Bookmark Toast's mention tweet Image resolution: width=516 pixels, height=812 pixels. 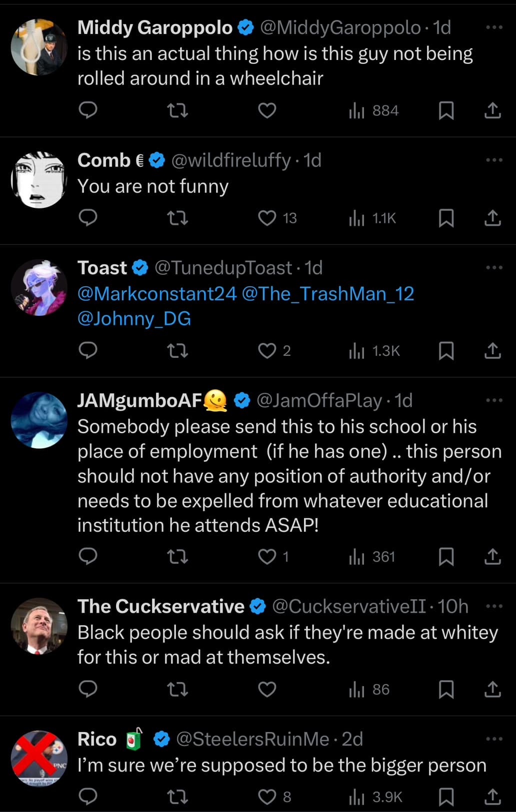click(446, 351)
